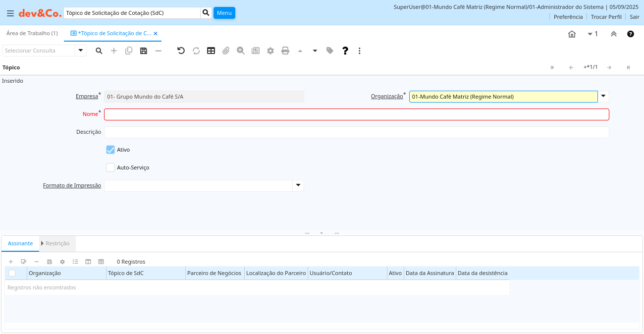644x334 pixels.
Task: Click the Trocar Perfil link
Action: (x=606, y=17)
